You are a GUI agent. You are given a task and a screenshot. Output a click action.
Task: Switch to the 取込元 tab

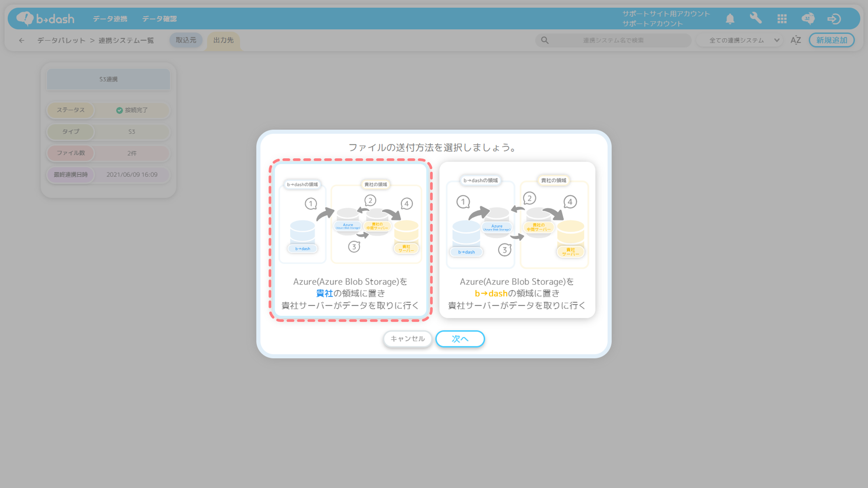pos(186,40)
